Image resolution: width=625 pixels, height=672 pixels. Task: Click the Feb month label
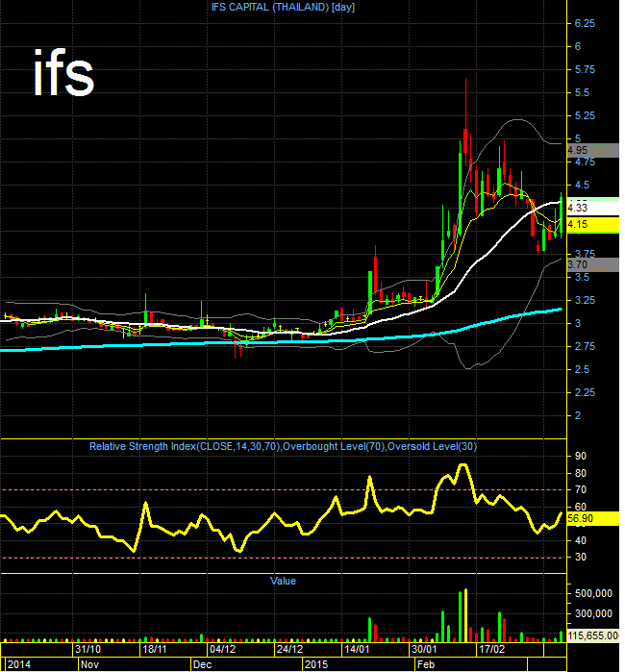[426, 664]
